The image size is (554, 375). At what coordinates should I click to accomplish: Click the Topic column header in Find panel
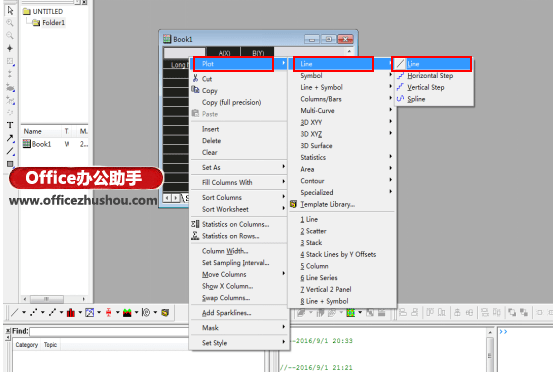pos(51,345)
